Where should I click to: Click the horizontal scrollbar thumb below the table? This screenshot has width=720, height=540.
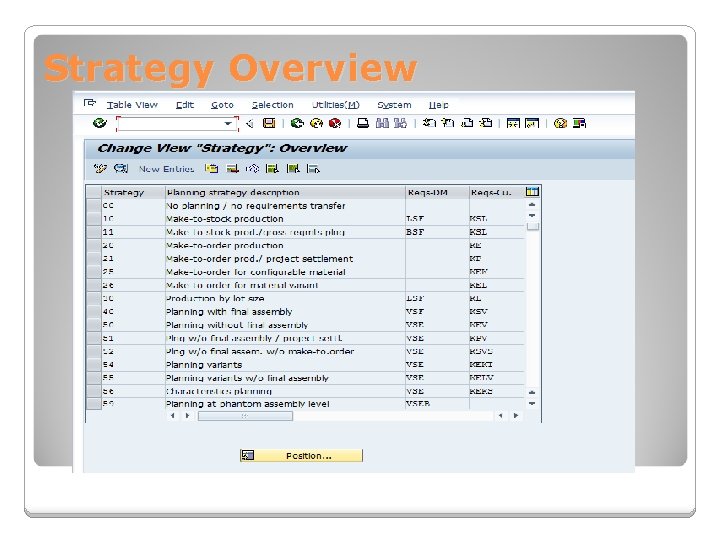245,416
